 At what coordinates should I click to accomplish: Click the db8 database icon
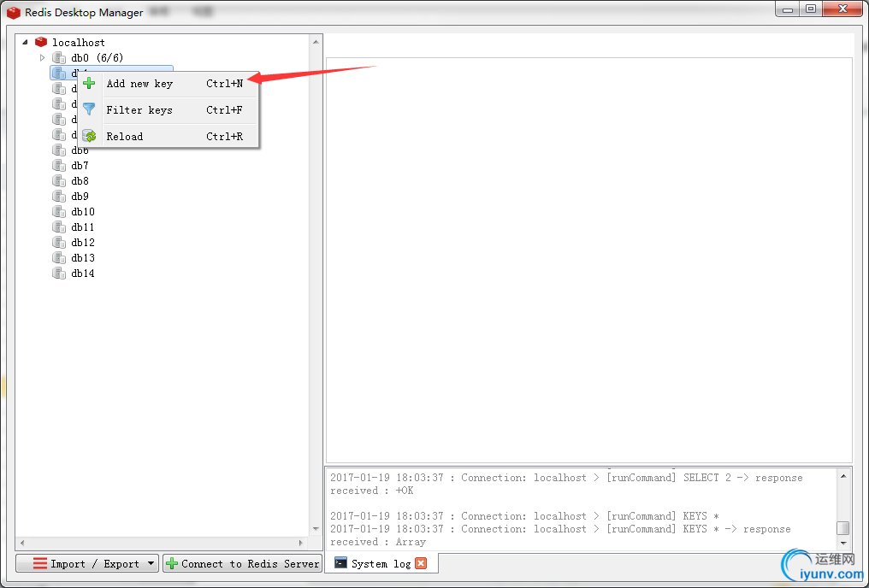click(x=59, y=181)
